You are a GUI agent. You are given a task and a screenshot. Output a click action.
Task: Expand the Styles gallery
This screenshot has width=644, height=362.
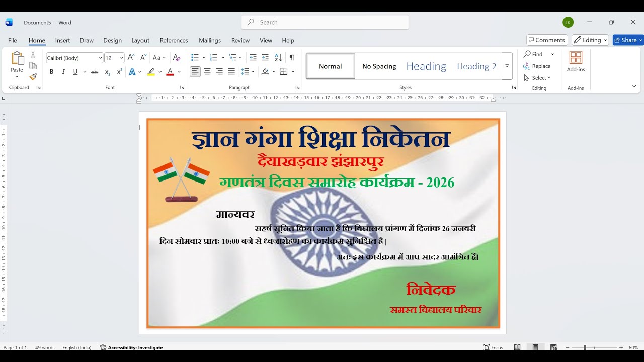[x=507, y=66]
